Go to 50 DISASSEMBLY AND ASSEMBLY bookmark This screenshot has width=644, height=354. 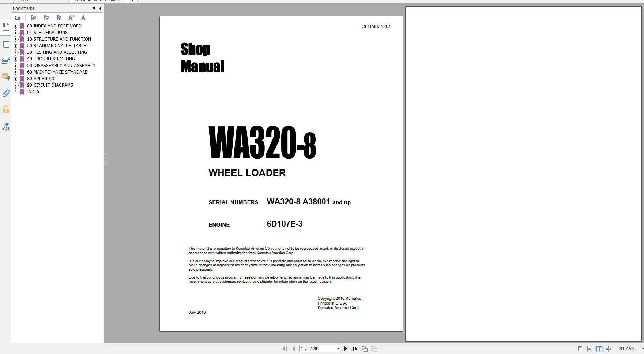[x=61, y=66]
